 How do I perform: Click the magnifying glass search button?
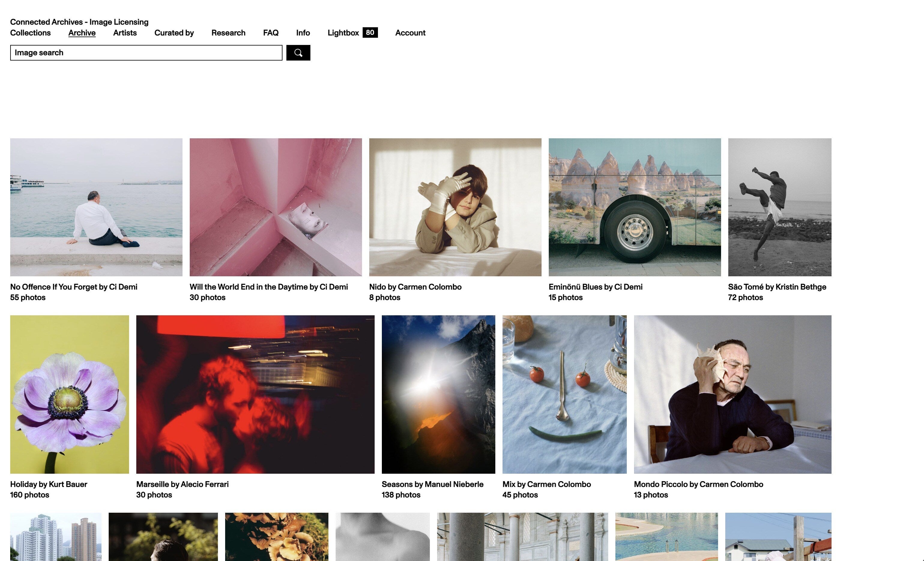[298, 53]
